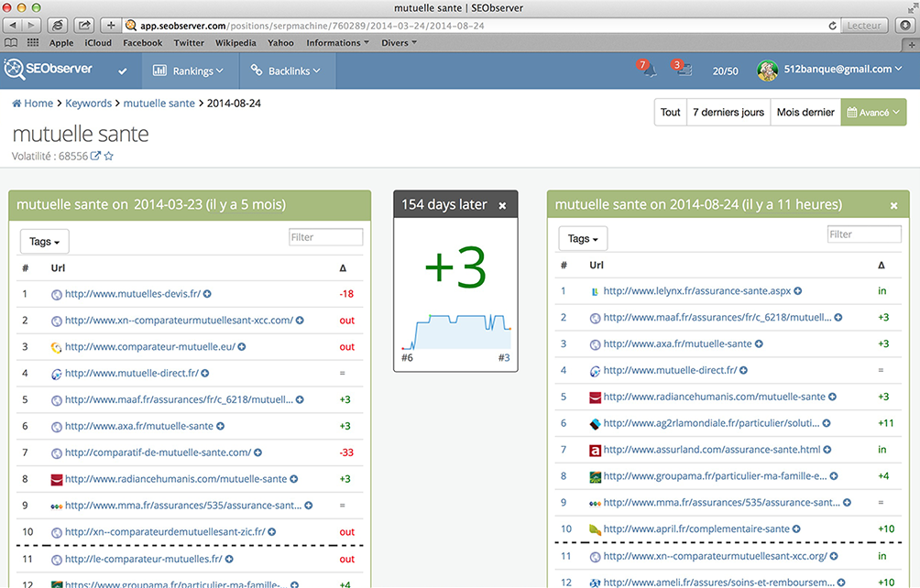Open the Avancé date dropdown
920x588 pixels.
873,113
